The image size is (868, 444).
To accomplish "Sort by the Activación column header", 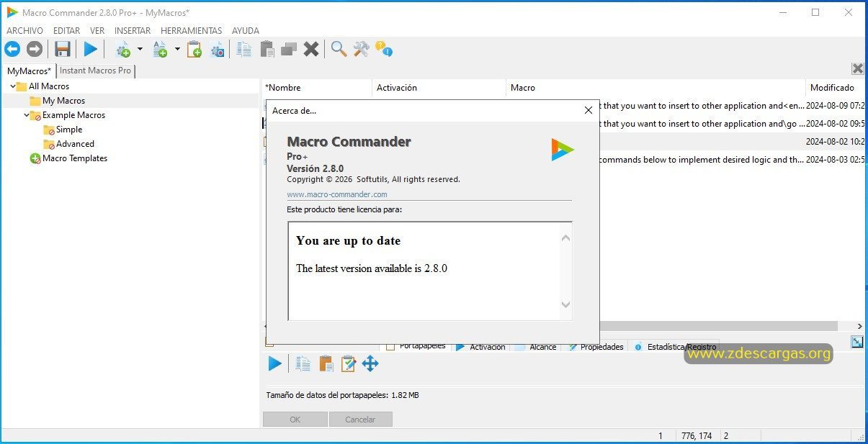I will [439, 87].
